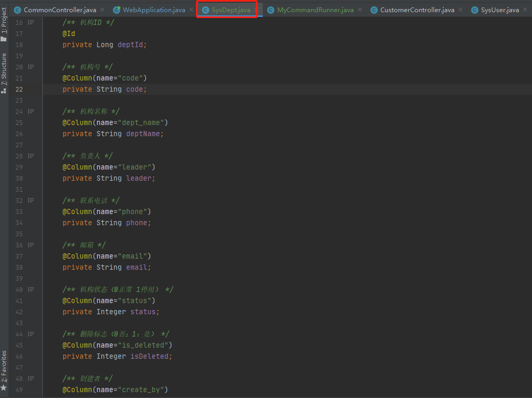Click the "email" string literal
This screenshot has width=532, height=398.
132,256
